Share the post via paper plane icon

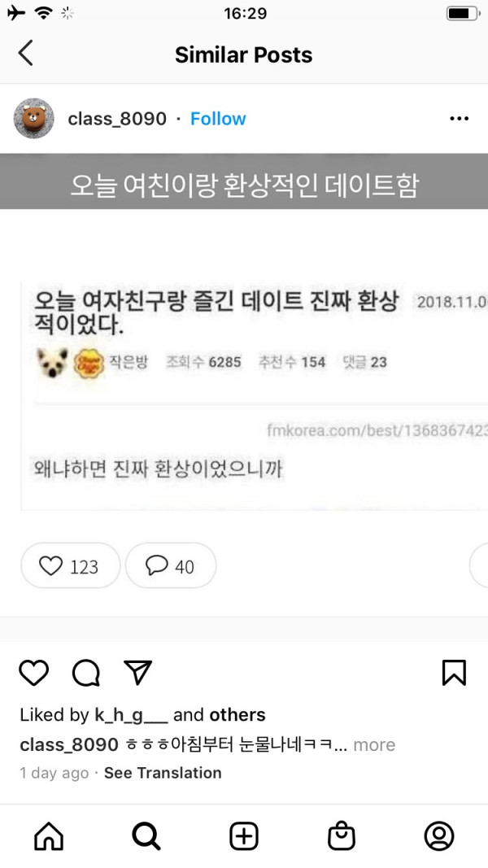coord(137,673)
